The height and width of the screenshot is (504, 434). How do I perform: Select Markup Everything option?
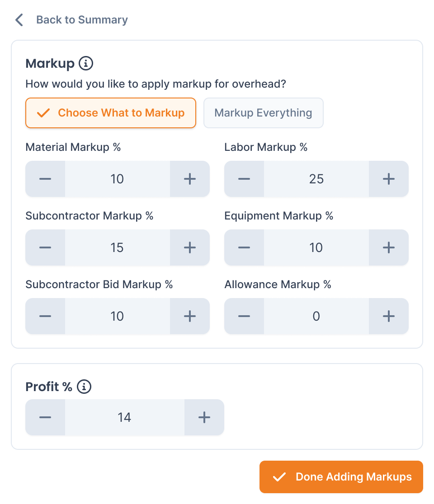pos(264,113)
